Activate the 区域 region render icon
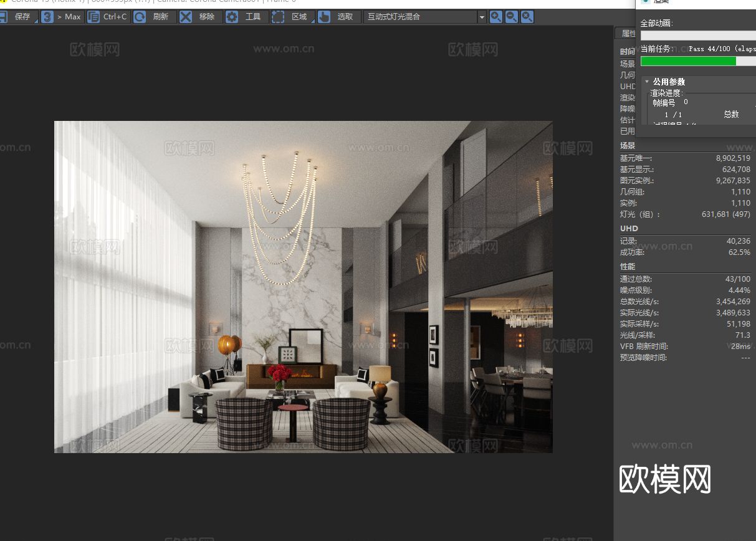The width and height of the screenshot is (756, 541). (277, 17)
